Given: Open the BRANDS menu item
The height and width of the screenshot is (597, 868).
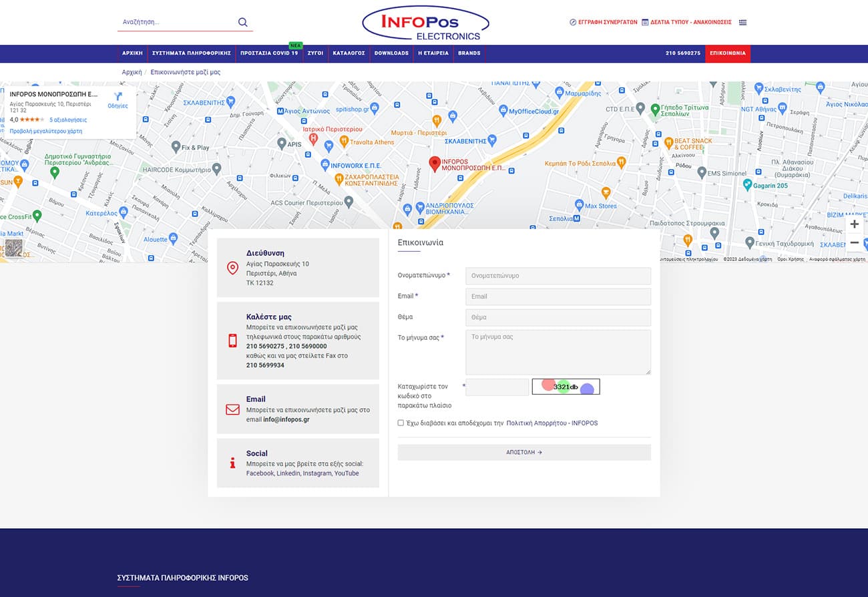Looking at the screenshot, I should 469,53.
